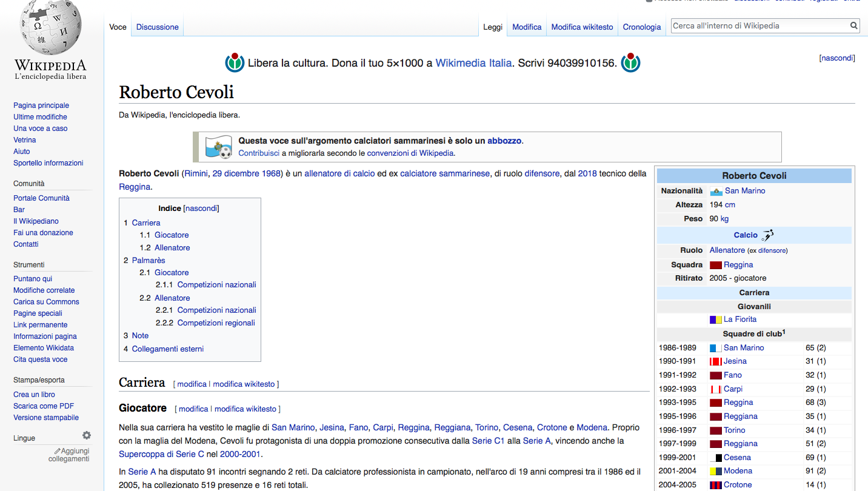Viewport: 868px width, 491px height.
Task: Click Wikimedia Italia link in banner
Action: (x=473, y=62)
